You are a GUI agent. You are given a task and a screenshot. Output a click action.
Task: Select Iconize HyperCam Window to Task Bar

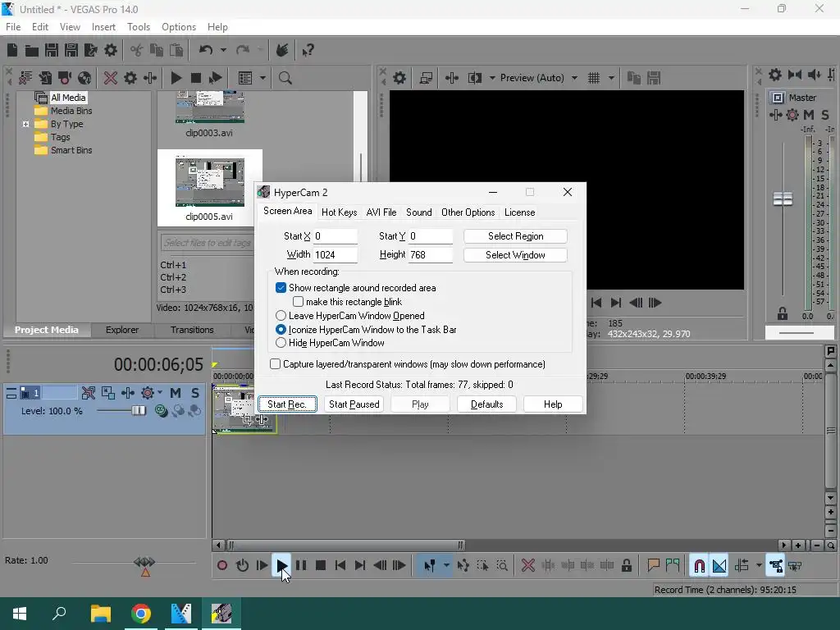coord(281,330)
